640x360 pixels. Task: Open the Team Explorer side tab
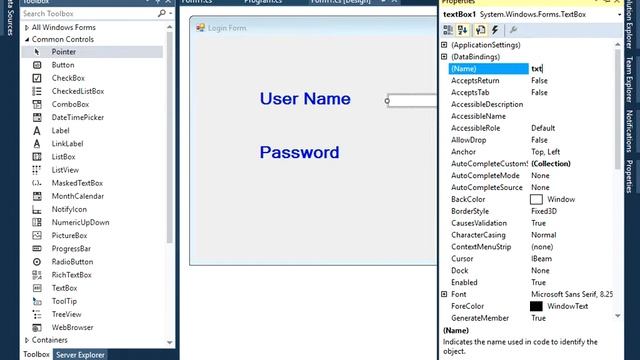click(x=629, y=79)
